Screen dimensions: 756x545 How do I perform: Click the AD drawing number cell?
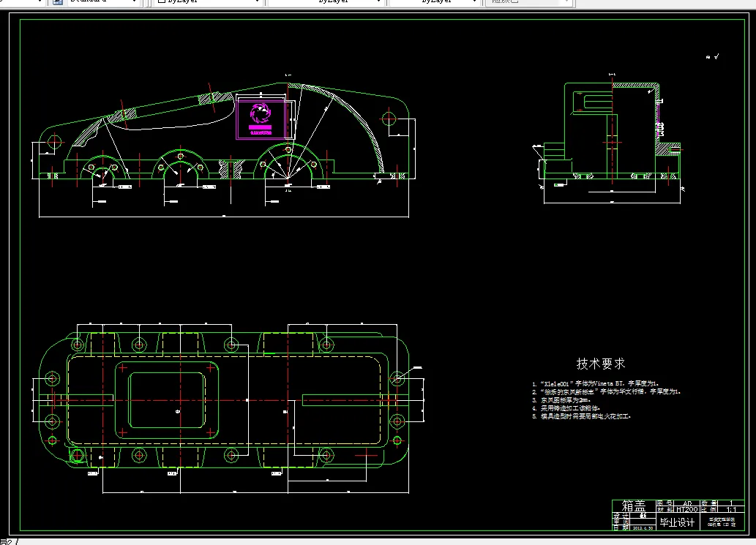click(x=687, y=503)
